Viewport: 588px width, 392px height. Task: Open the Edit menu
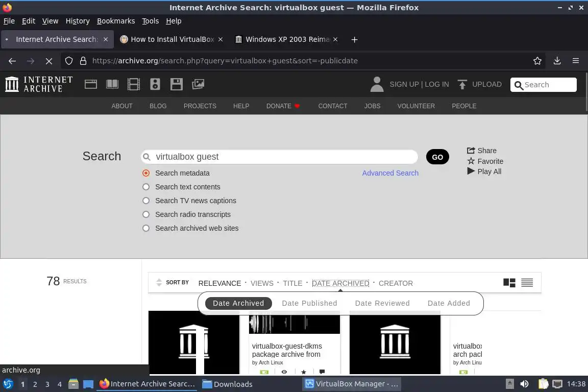pos(29,21)
